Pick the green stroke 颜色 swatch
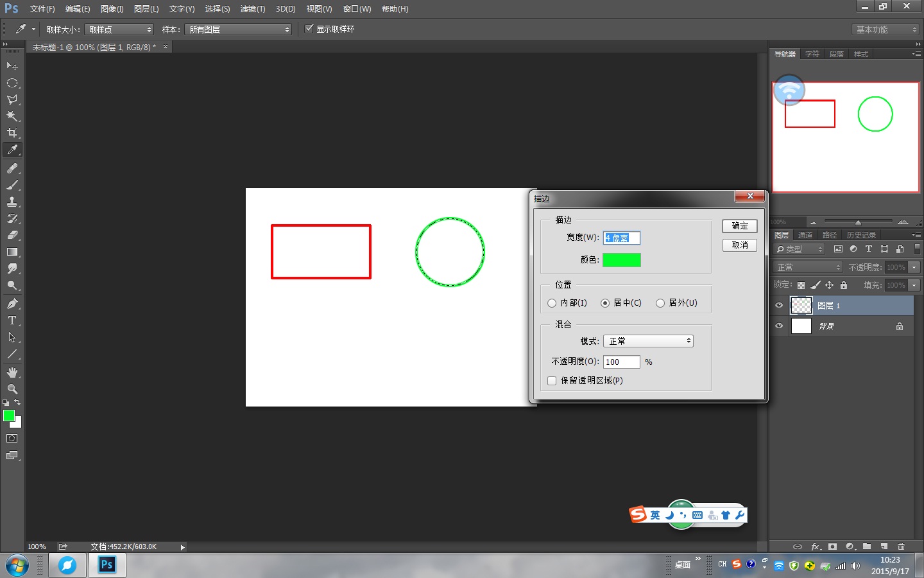This screenshot has width=924, height=578. pyautogui.click(x=621, y=260)
